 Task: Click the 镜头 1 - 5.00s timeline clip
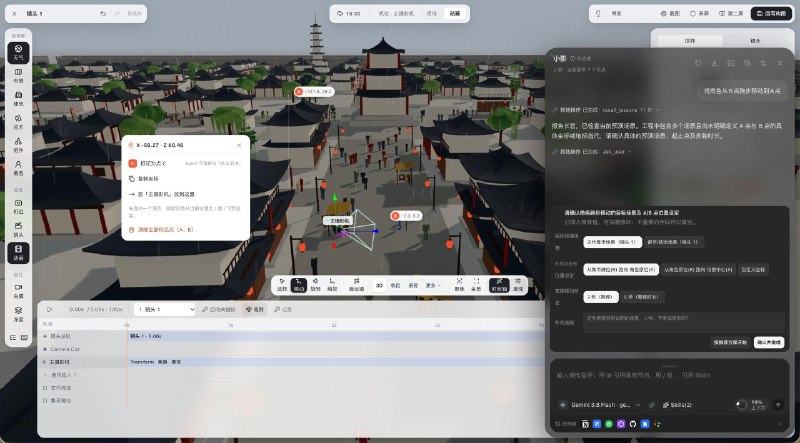coord(336,336)
